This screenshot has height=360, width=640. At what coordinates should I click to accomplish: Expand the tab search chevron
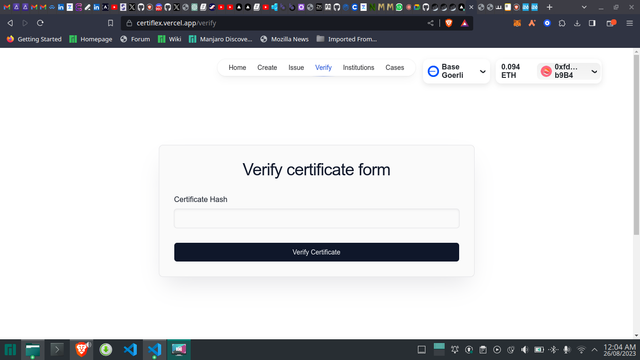pos(584,7)
